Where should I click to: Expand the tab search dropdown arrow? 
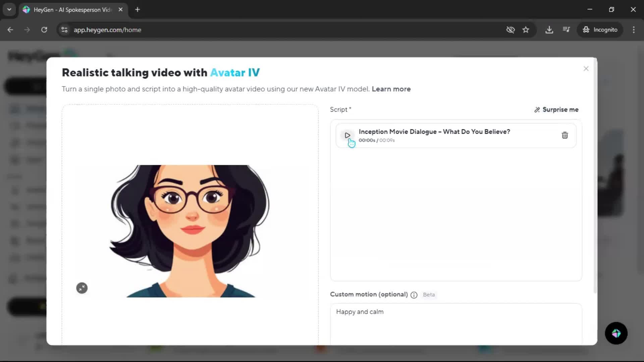click(9, 9)
